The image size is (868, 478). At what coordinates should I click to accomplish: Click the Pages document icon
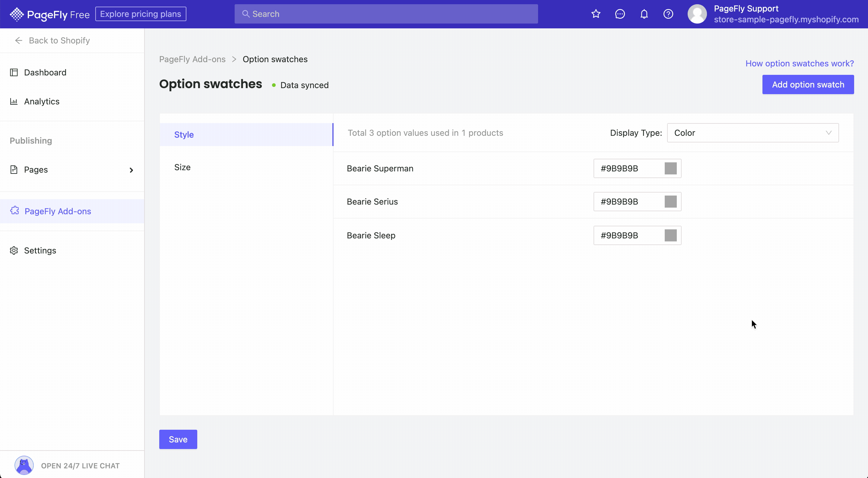[14, 170]
